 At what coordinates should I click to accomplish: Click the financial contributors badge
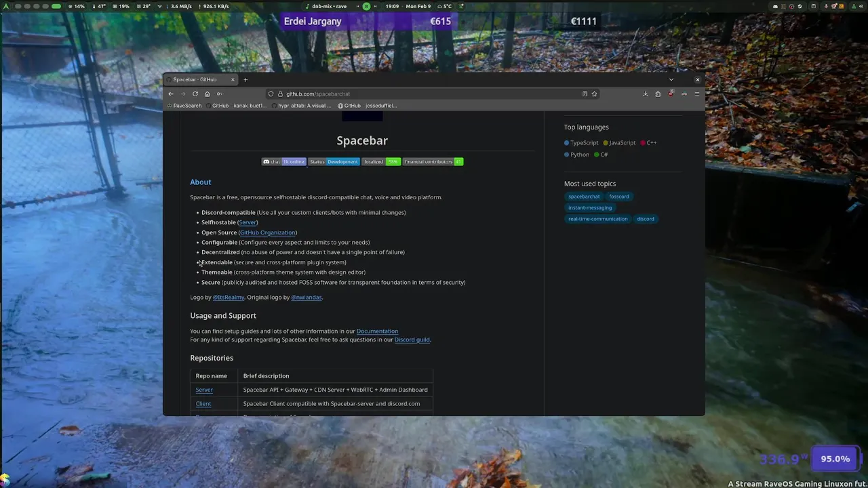433,162
